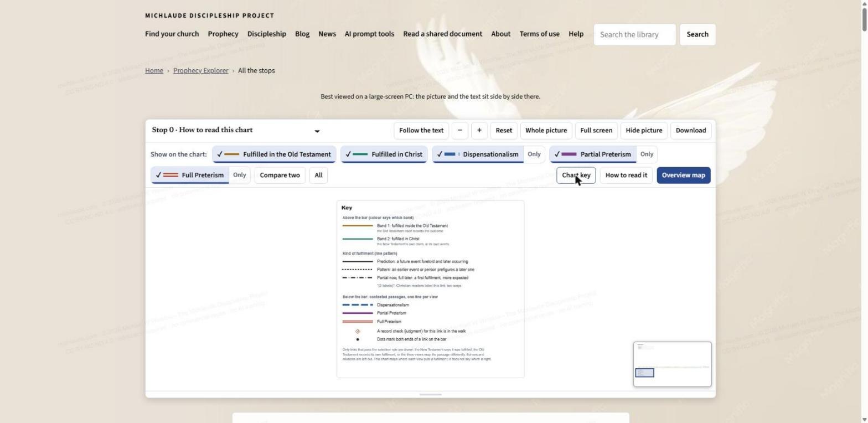Open the News page
Screen dimensions: 868x423
327,34
